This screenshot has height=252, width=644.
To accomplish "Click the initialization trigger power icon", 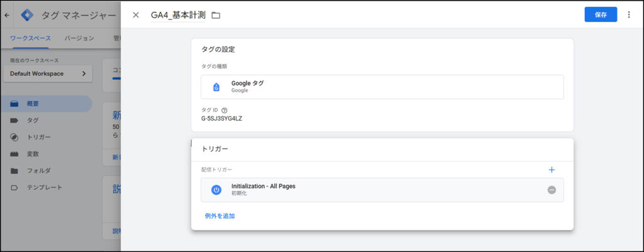I will (216, 190).
